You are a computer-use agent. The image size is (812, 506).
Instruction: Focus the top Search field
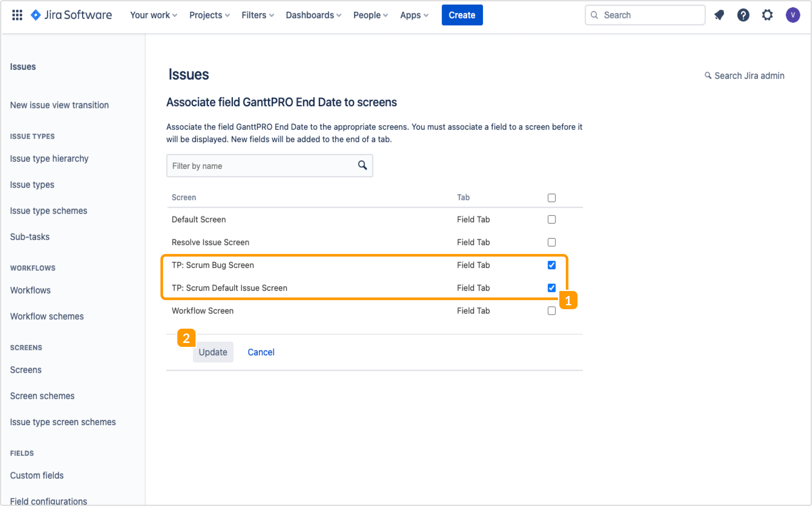(645, 15)
